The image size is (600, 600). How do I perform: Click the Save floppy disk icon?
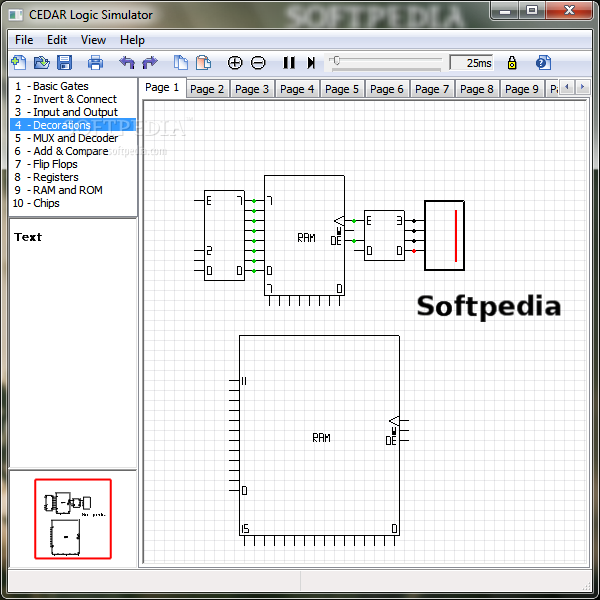65,62
